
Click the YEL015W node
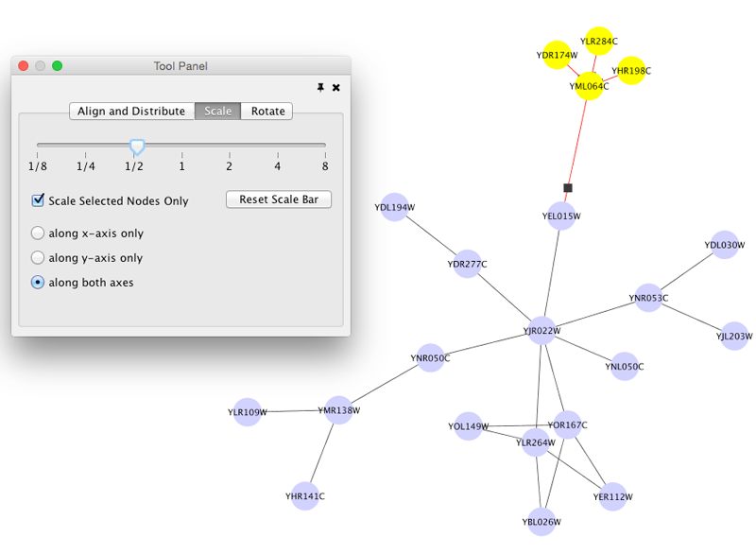coord(561,216)
